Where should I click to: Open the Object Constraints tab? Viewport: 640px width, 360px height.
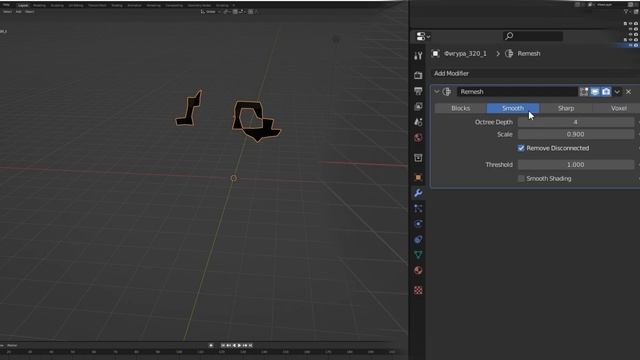coord(418,240)
